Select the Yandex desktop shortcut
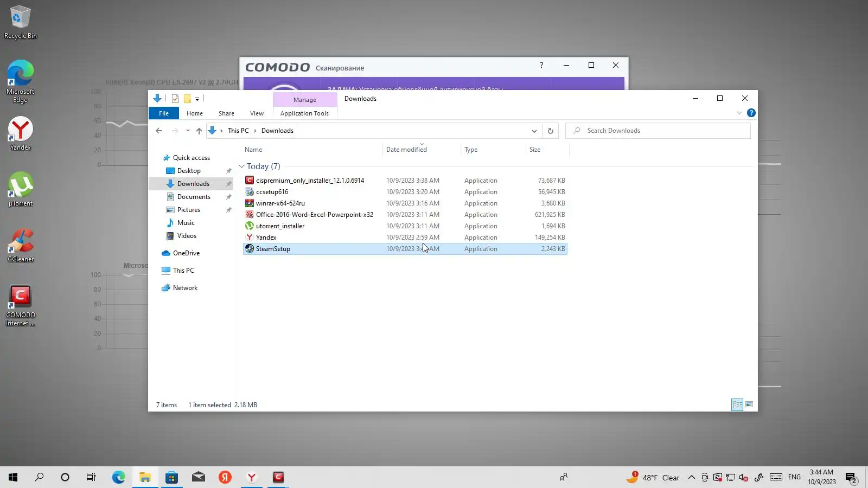Screen dimensions: 868x488 pyautogui.click(x=21, y=133)
